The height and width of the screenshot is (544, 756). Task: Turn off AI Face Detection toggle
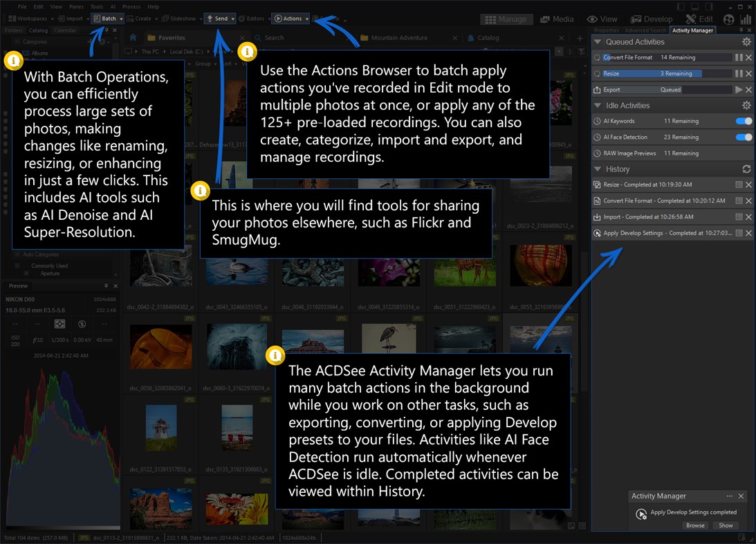(744, 137)
